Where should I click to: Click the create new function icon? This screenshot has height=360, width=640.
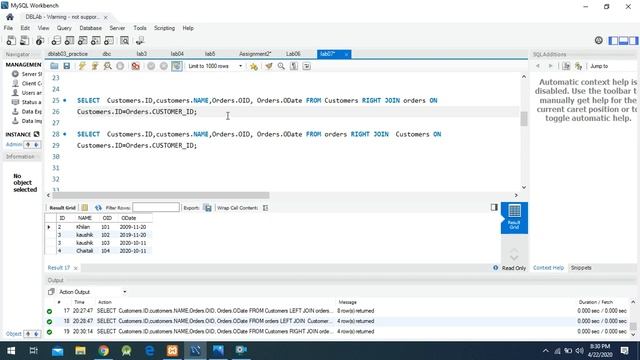coord(109,40)
